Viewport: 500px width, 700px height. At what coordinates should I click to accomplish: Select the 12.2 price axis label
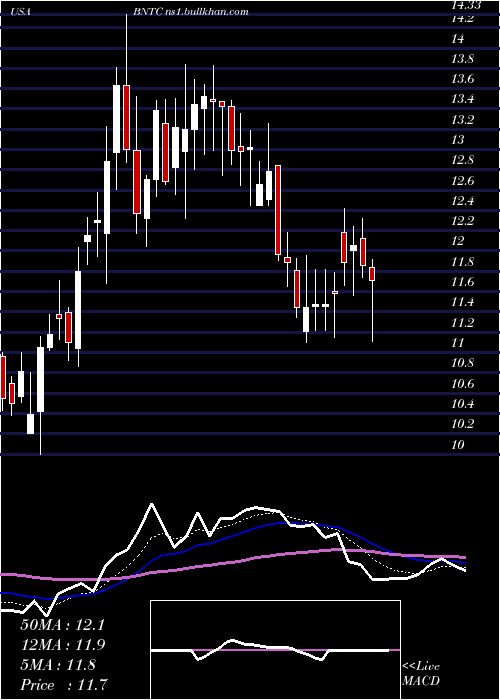[x=463, y=221]
